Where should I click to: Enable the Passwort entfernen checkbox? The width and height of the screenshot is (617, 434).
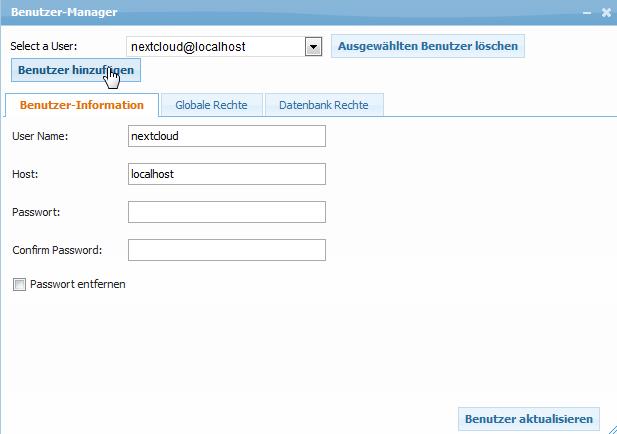pyautogui.click(x=19, y=284)
